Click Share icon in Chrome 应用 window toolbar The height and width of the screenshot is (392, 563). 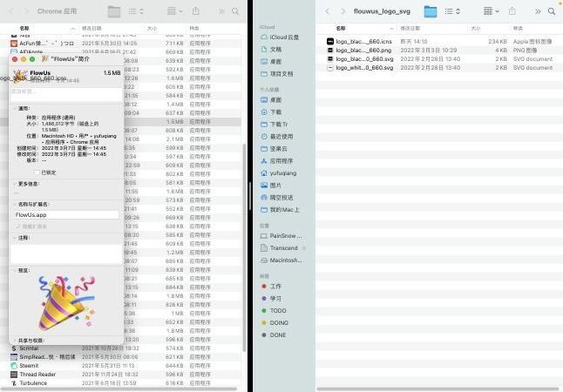pos(196,11)
